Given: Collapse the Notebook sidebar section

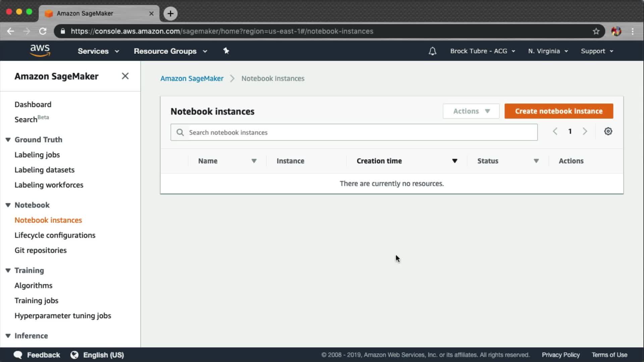Looking at the screenshot, I should point(8,205).
